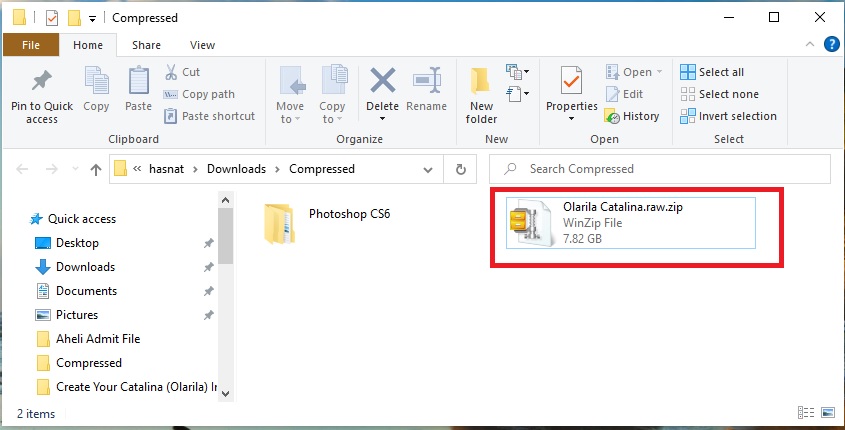Click the Pin to Quick access icon
The image size is (845, 430).
(x=41, y=82)
